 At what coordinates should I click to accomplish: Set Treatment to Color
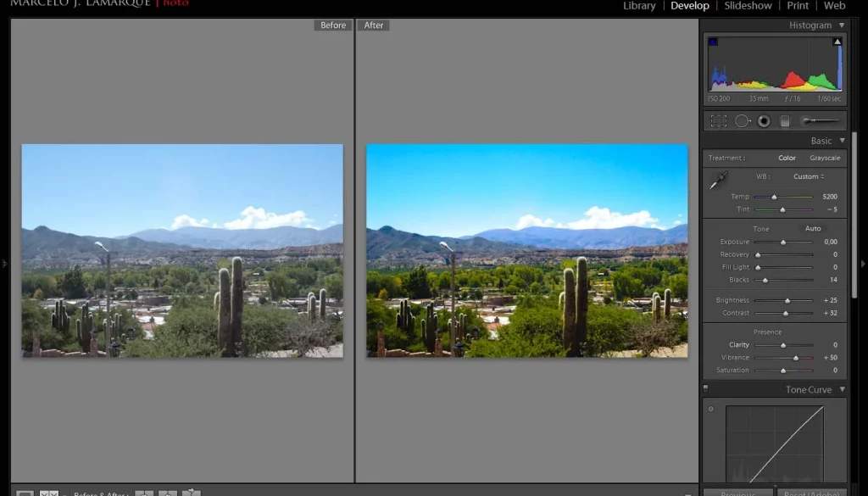click(787, 158)
